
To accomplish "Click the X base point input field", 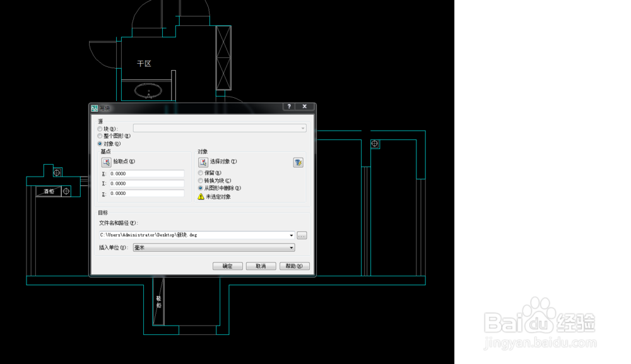I will pyautogui.click(x=147, y=173).
